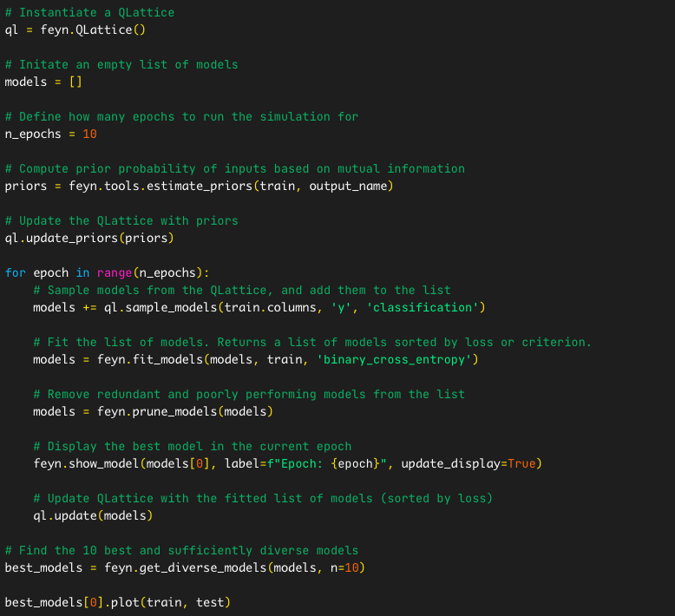Click the line 'models = []'

pos(43,82)
